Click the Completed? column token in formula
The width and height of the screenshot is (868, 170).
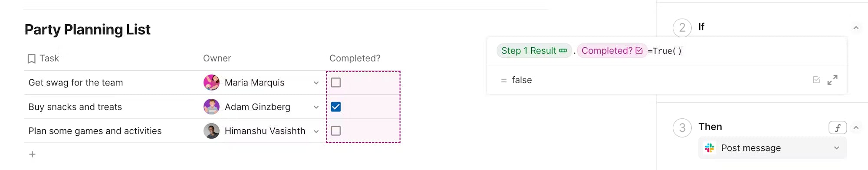tap(612, 51)
